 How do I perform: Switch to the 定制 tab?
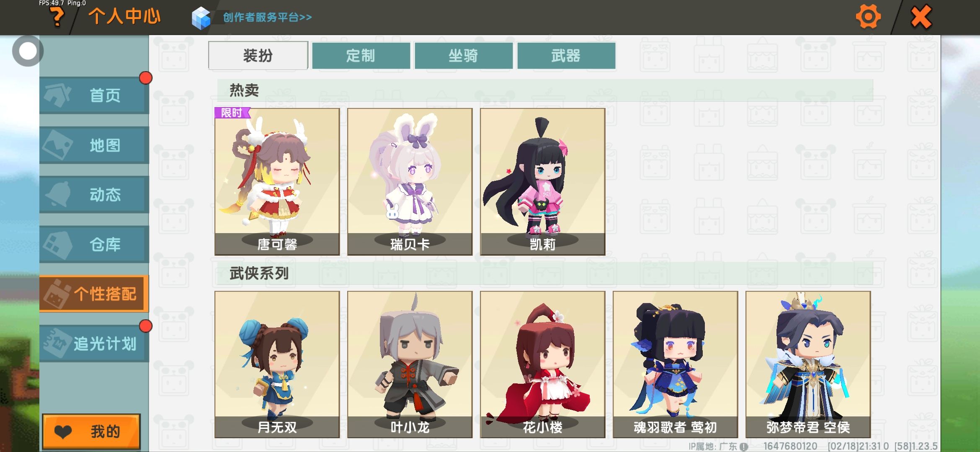(361, 55)
